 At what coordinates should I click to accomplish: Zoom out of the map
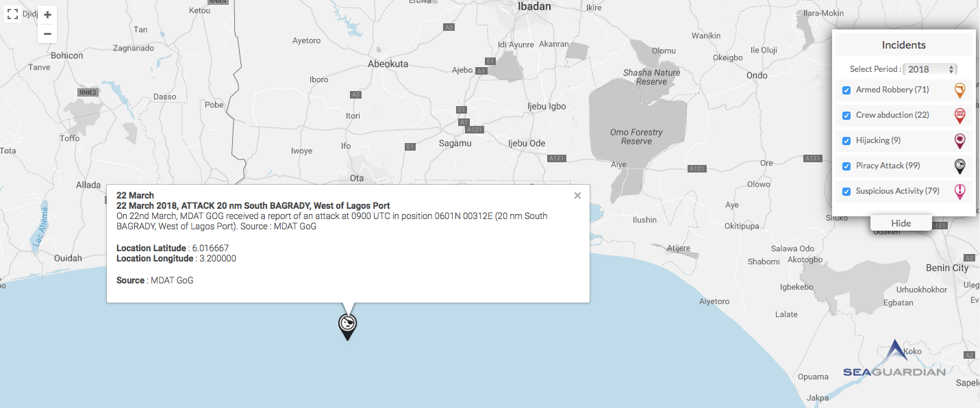(x=47, y=33)
